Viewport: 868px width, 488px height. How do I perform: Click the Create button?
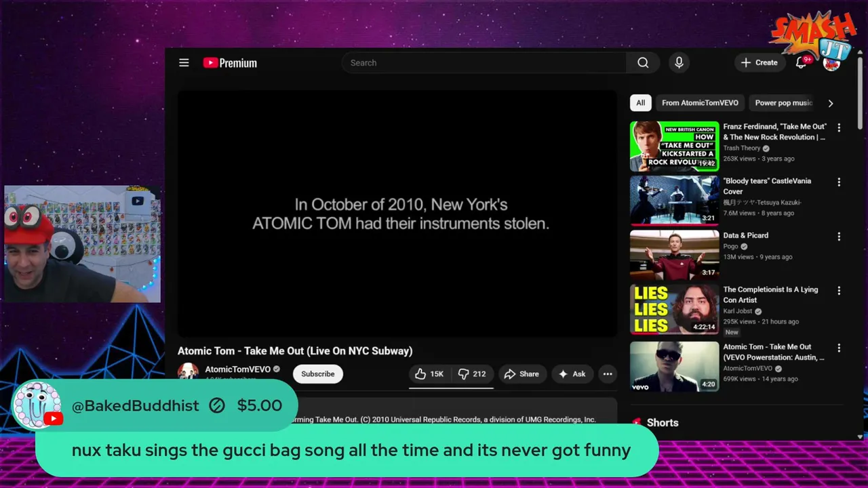759,62
